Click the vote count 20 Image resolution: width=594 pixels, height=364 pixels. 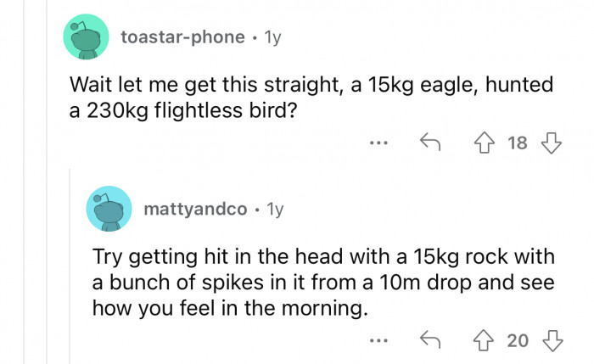[x=517, y=341]
